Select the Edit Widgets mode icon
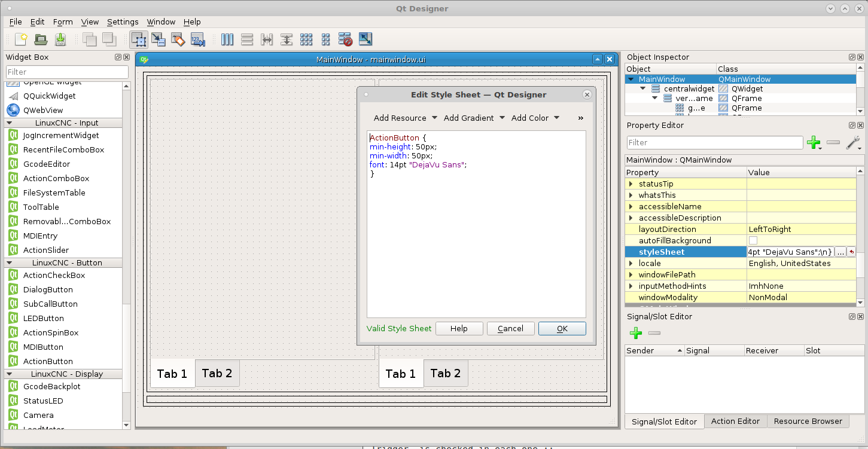 point(139,39)
